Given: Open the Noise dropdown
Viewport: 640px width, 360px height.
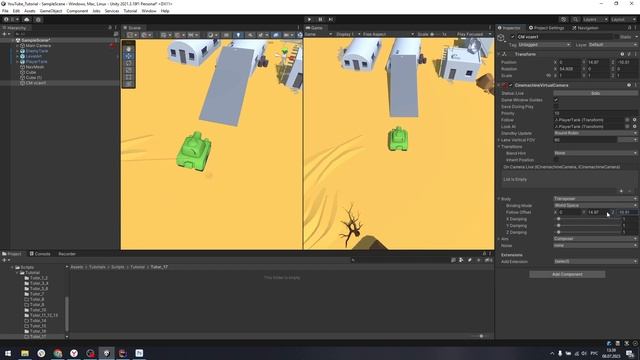Looking at the screenshot, I should click(595, 245).
